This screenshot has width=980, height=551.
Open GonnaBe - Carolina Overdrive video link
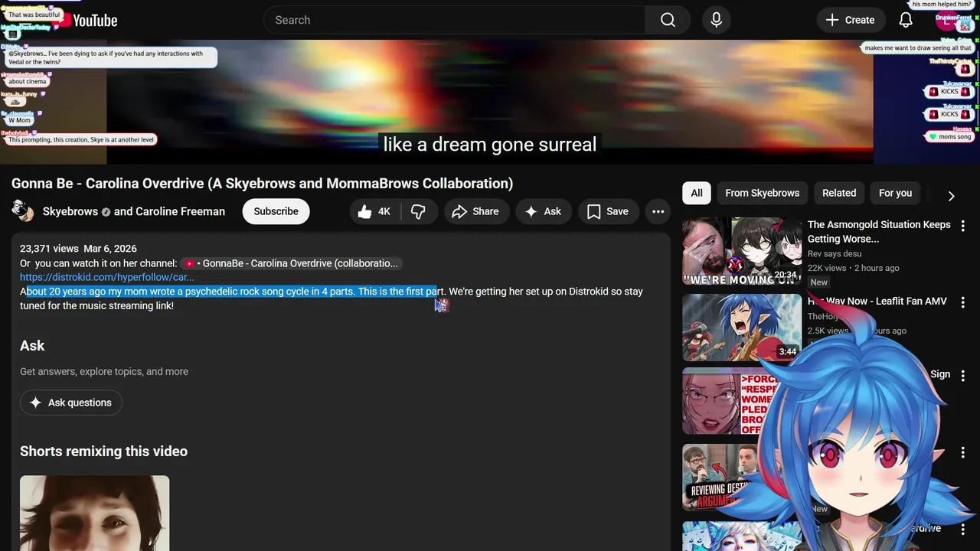292,263
